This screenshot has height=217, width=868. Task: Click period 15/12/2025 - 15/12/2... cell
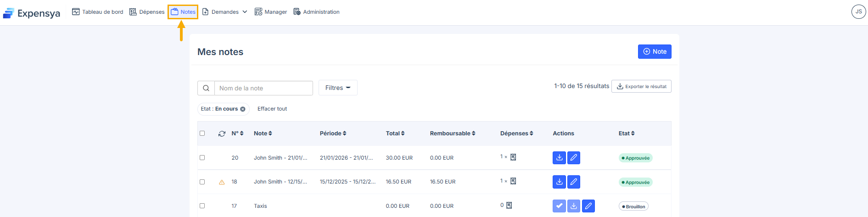click(347, 182)
